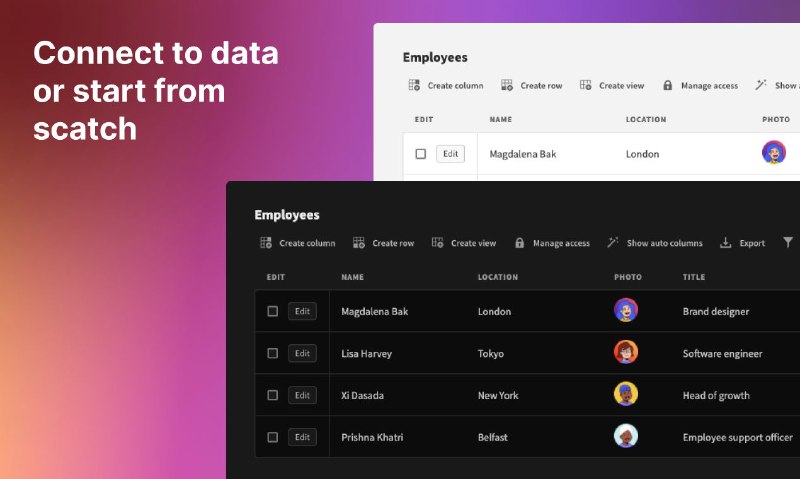Tick the checkbox for Lisa Harvey
Viewport: 800px width, 479px height.
tap(272, 353)
